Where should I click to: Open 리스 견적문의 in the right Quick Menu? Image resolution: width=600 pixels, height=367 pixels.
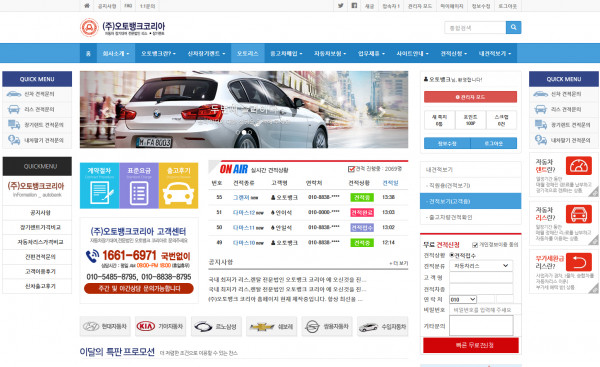coord(564,109)
